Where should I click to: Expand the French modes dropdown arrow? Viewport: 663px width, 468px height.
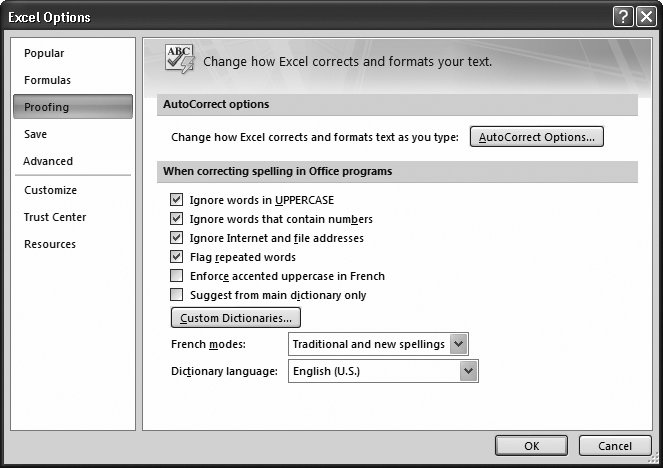[458, 344]
